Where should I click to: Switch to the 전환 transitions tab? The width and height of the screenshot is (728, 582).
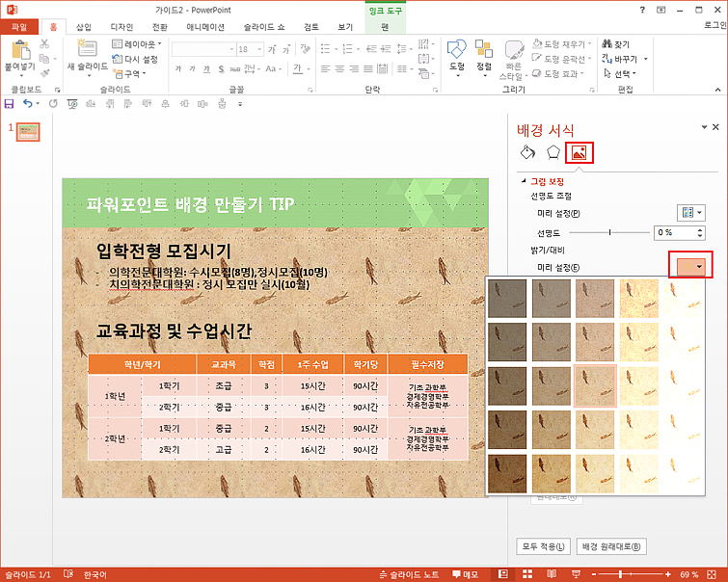160,27
